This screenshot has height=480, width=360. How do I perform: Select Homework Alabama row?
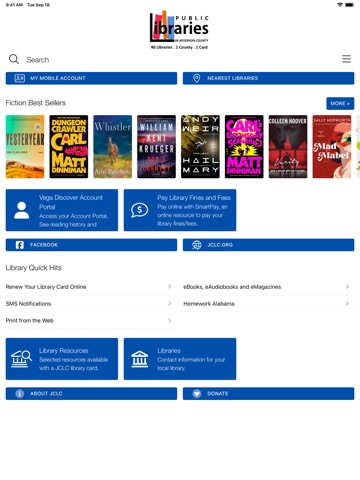coord(268,303)
